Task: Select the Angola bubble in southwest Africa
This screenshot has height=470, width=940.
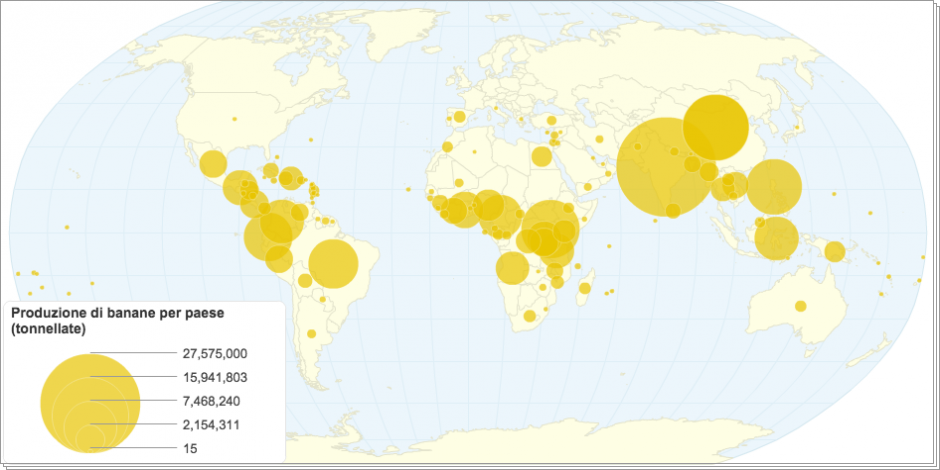Action: 512,268
